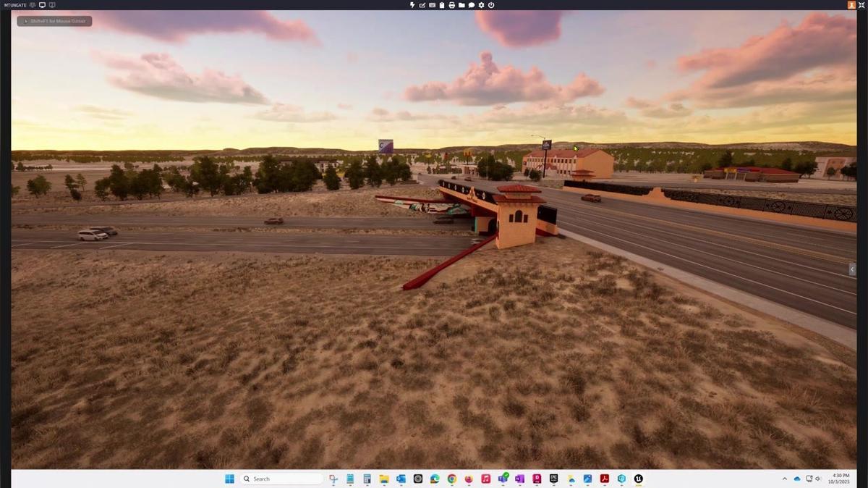Click the printer icon in toolbar
Screen dimensions: 868x488
coord(452,5)
